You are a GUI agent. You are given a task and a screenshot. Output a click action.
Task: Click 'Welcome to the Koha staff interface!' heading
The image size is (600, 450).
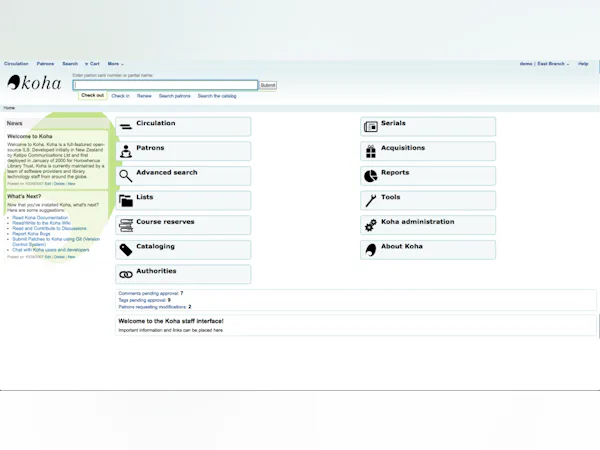[171, 321]
